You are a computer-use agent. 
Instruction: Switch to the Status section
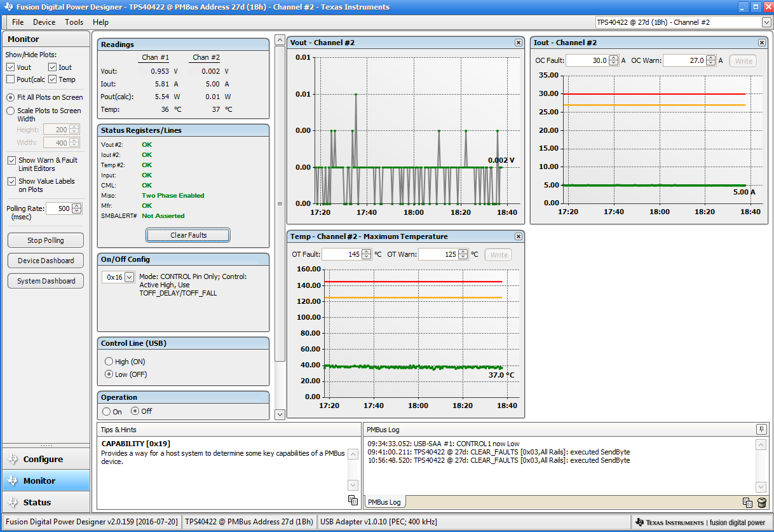[46, 502]
